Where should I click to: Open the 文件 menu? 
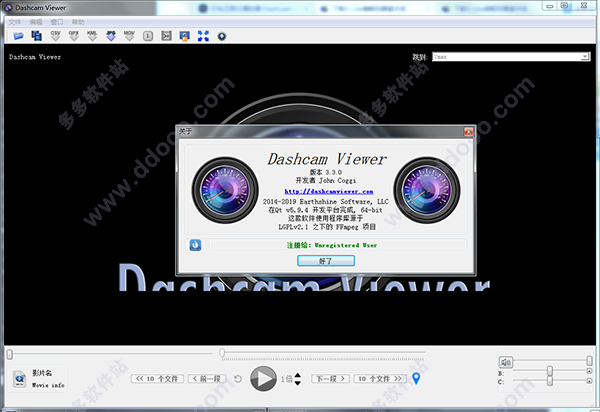coord(15,22)
